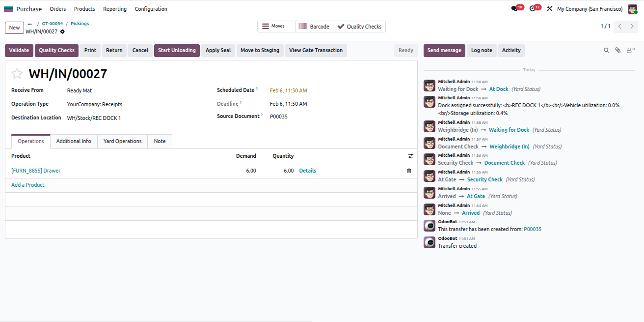Delete the Drawer product line

pyautogui.click(x=409, y=171)
